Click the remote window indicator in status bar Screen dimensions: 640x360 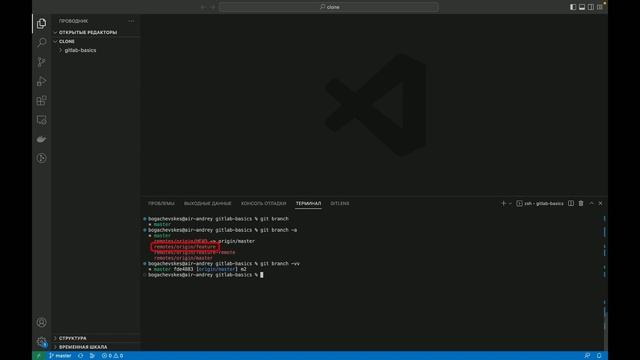point(38,356)
